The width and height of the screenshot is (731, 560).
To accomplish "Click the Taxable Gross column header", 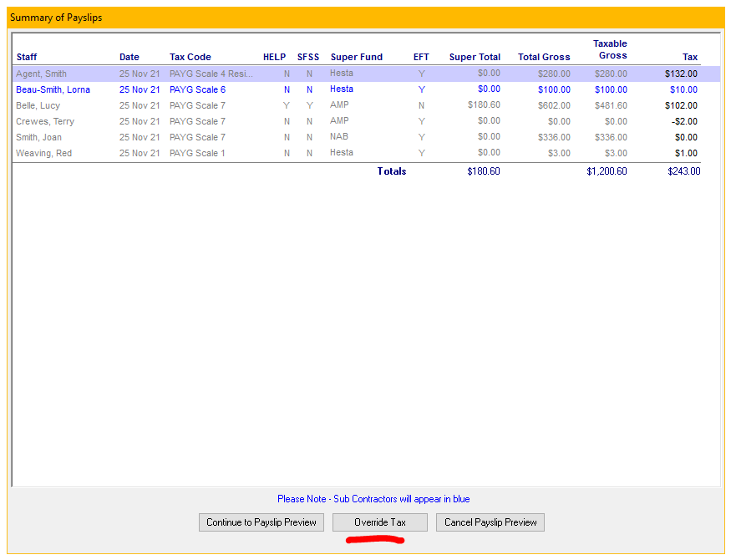I will click(610, 49).
